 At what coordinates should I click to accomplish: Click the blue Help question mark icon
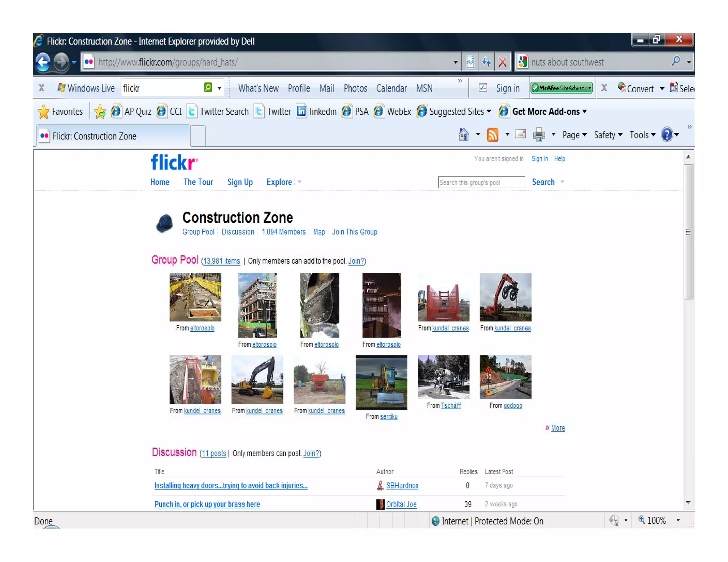coord(667,135)
